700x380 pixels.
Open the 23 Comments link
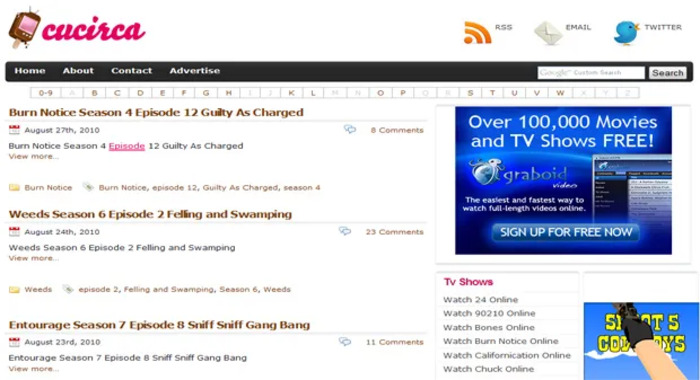point(394,232)
